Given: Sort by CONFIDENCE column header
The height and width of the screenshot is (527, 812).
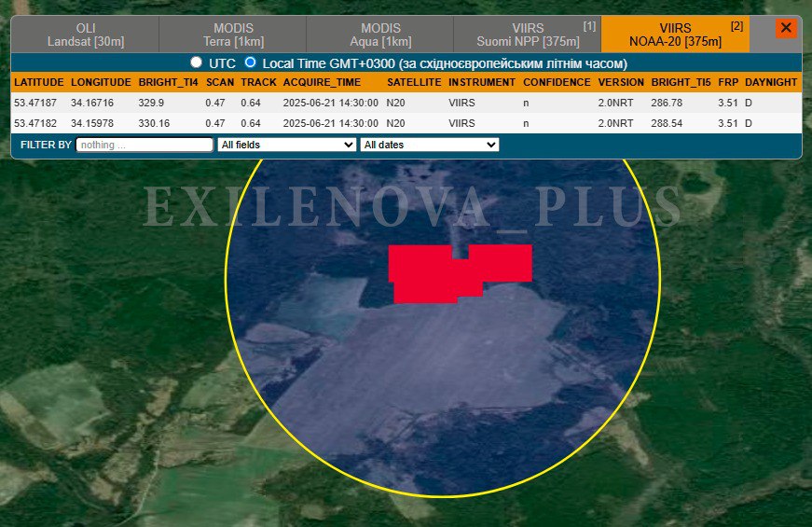Looking at the screenshot, I should tap(557, 82).
